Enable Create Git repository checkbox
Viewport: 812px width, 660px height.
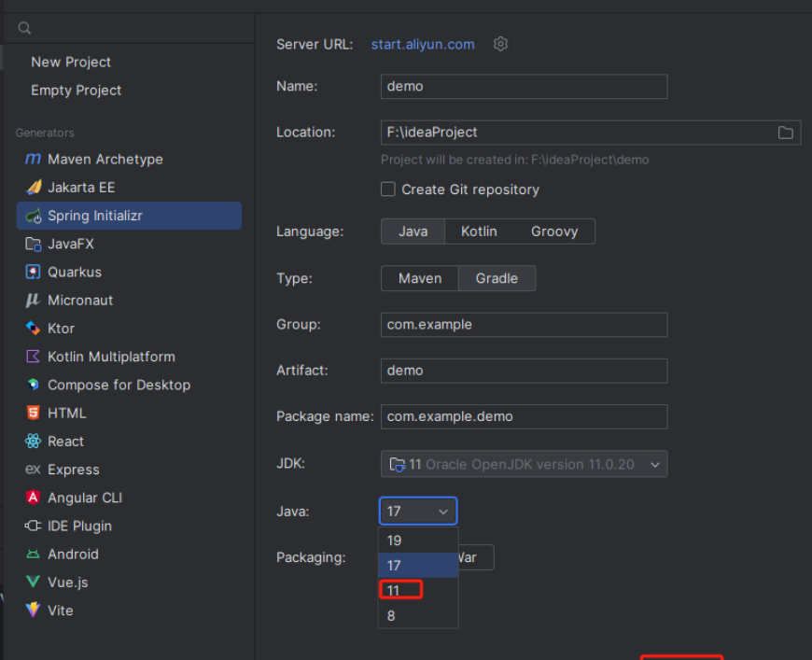pyautogui.click(x=388, y=190)
